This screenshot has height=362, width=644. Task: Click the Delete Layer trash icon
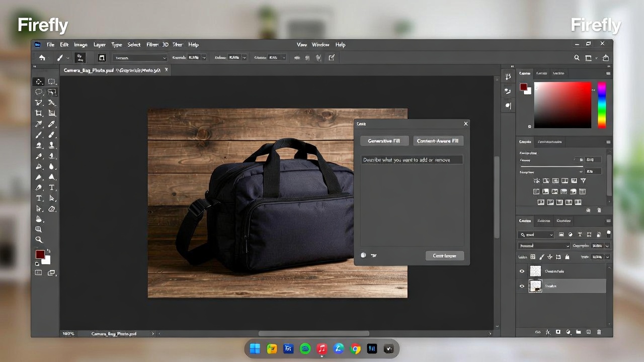599,331
